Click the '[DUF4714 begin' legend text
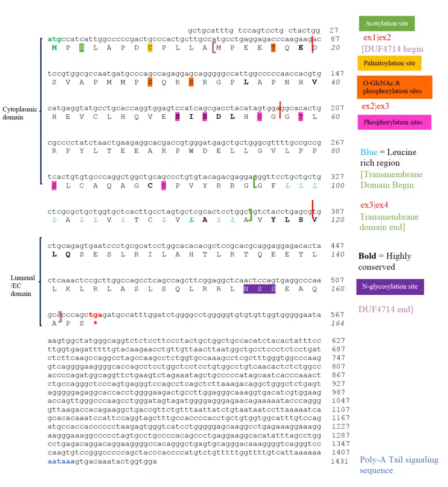The height and width of the screenshot is (487, 448). pos(392,49)
